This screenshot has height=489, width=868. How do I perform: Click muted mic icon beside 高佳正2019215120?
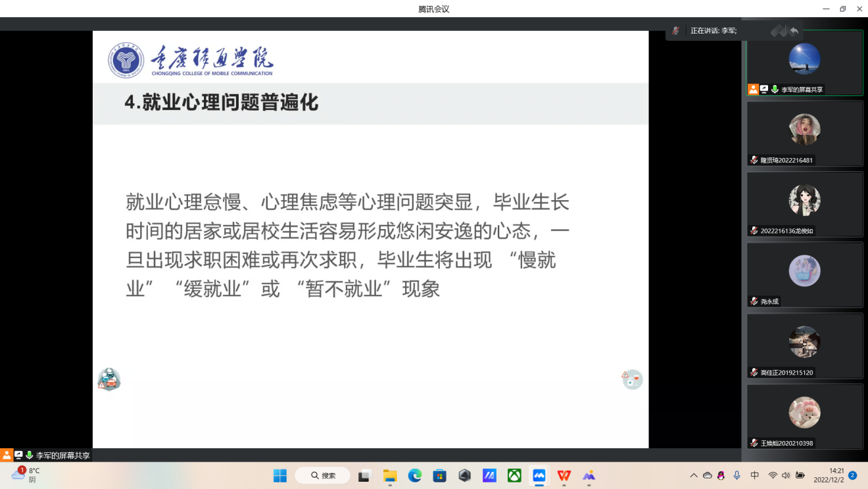(754, 373)
